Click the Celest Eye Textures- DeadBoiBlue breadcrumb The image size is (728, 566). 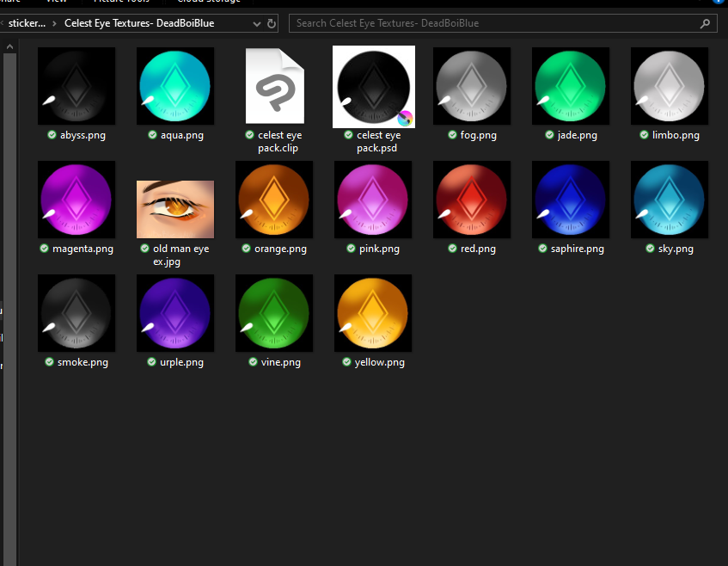click(x=139, y=23)
